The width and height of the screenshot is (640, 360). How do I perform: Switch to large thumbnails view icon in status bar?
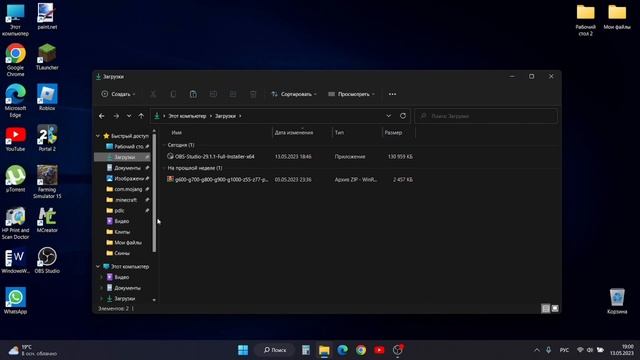(555, 309)
